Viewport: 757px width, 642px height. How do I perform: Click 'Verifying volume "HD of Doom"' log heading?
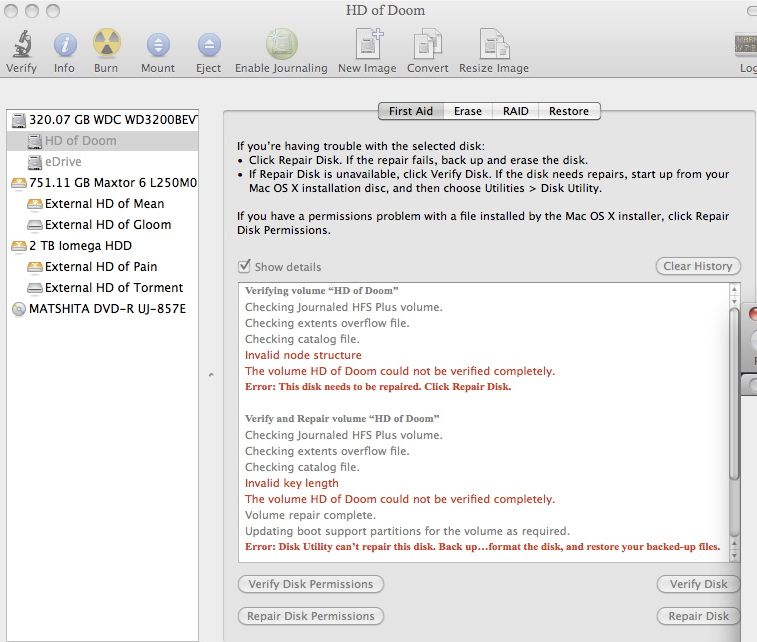[x=322, y=291]
